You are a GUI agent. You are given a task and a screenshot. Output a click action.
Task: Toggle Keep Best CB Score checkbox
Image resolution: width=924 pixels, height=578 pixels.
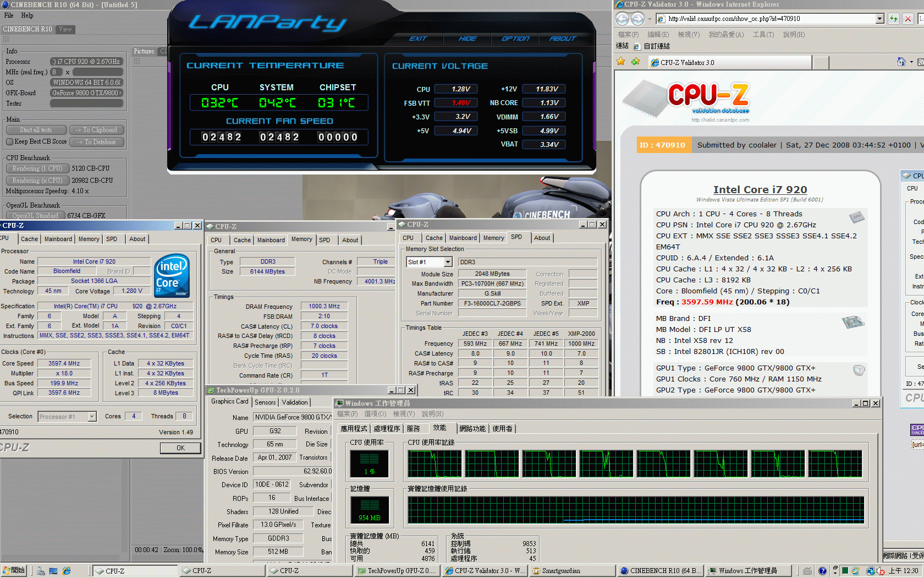[9, 142]
